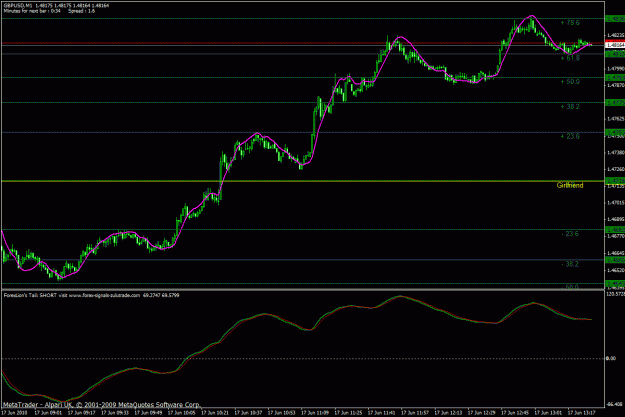Screen dimensions: 625x417
Task: Click the 0.00 indicator scale value
Action: click(611, 358)
